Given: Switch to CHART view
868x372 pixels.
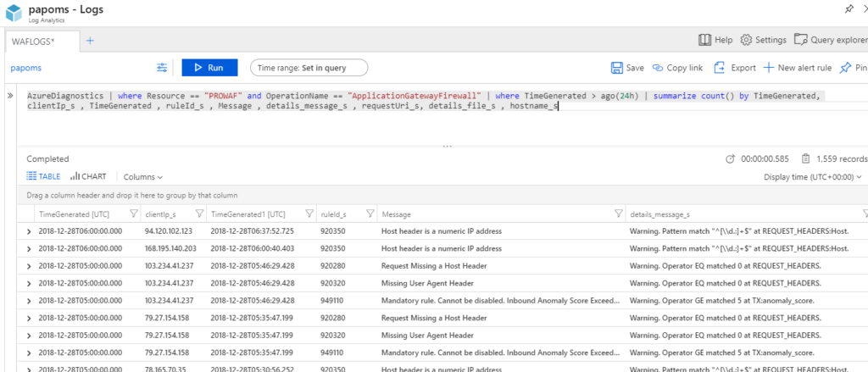Looking at the screenshot, I should point(88,176).
